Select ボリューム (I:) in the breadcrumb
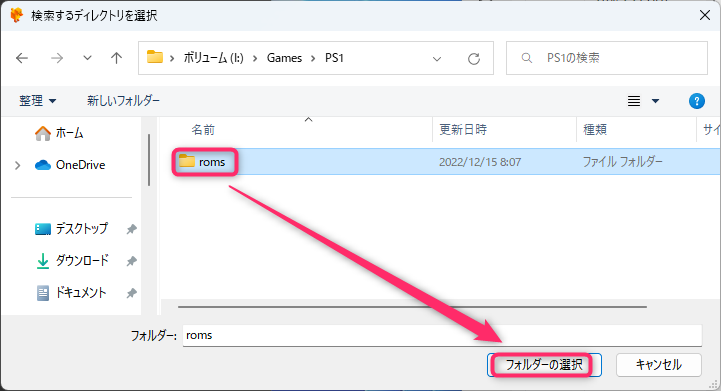The image size is (721, 391). (213, 58)
